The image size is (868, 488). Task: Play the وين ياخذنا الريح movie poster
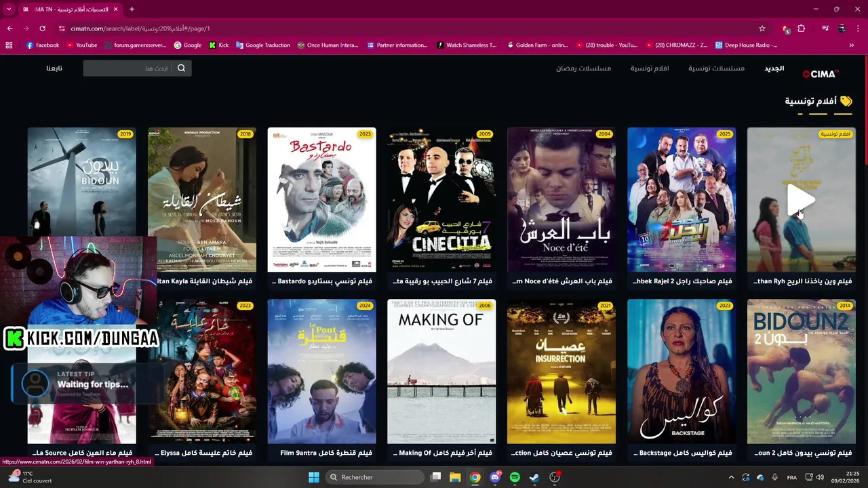point(802,200)
